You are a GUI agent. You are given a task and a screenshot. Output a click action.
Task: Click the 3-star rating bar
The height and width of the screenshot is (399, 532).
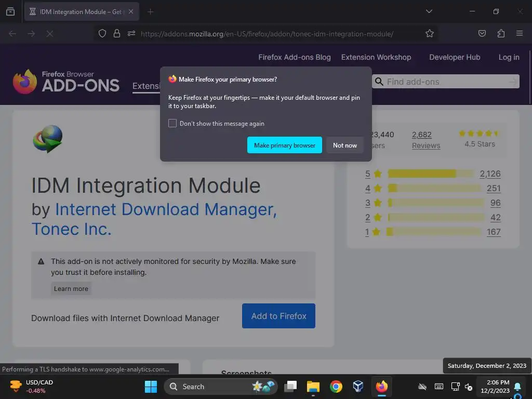pyautogui.click(x=436, y=203)
